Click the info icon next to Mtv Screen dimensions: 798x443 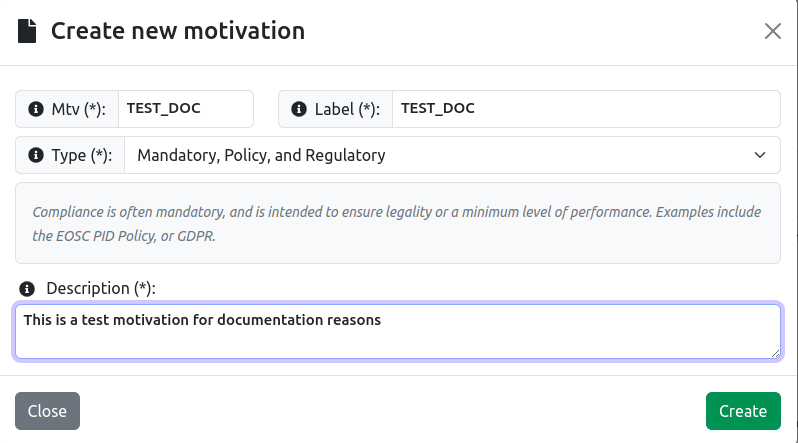coord(36,109)
